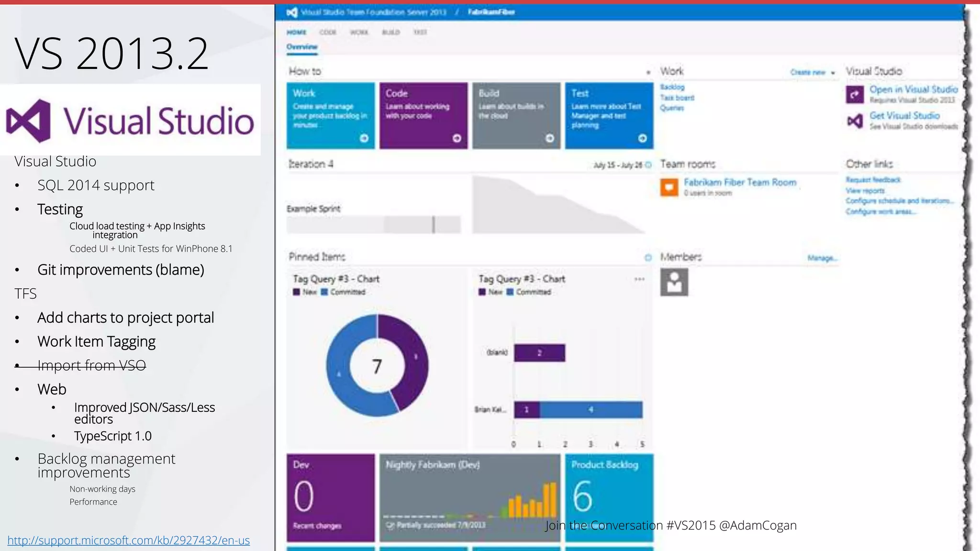Open the Example Sprint capacity bar
Screen dimensions: 980x551
[374, 225]
